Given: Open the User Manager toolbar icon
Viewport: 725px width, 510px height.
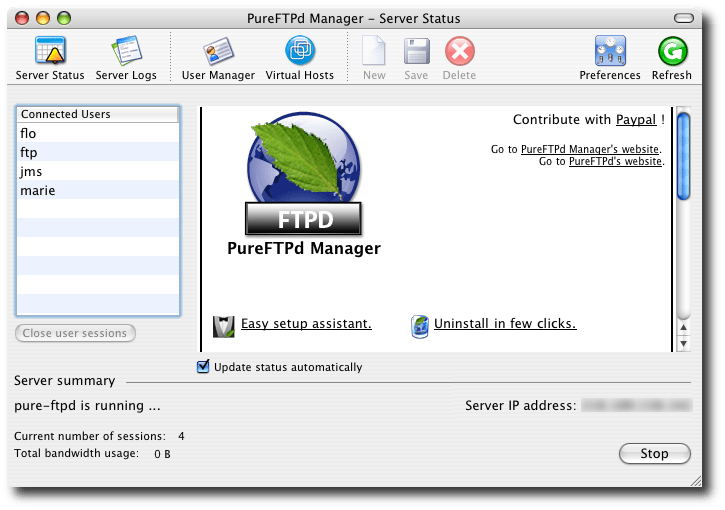Looking at the screenshot, I should [x=218, y=51].
